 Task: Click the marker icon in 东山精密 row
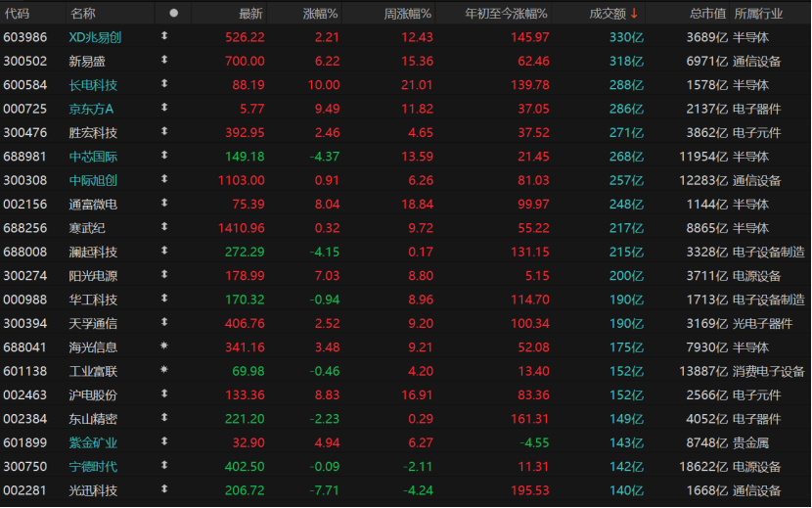pos(164,417)
